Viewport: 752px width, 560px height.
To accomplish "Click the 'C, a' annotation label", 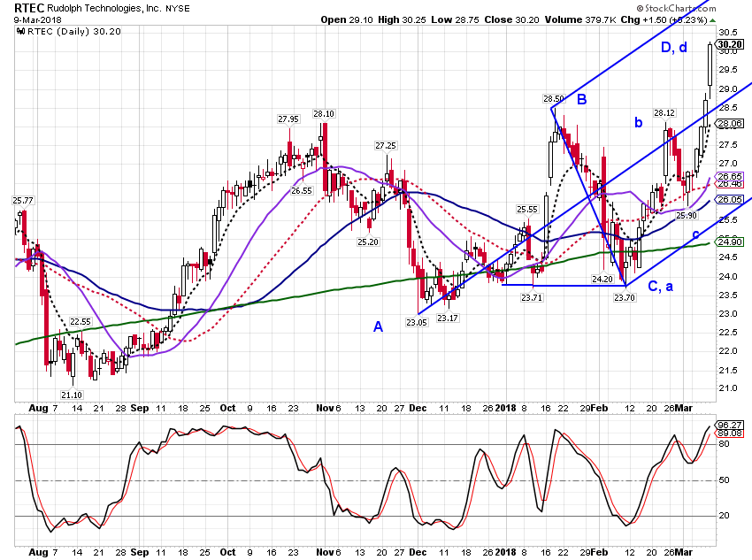I will click(660, 287).
